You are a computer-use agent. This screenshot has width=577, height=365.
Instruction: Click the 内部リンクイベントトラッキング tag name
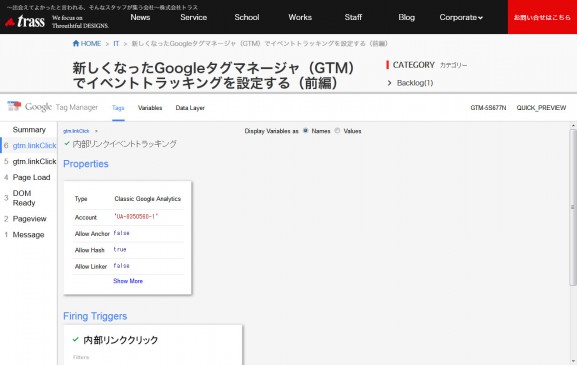(125, 143)
